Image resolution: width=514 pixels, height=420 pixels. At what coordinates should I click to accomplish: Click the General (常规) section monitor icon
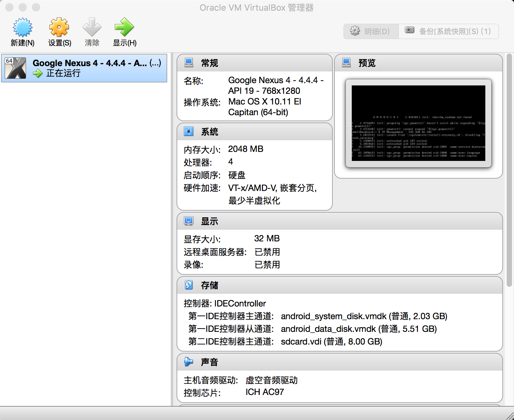pos(189,63)
